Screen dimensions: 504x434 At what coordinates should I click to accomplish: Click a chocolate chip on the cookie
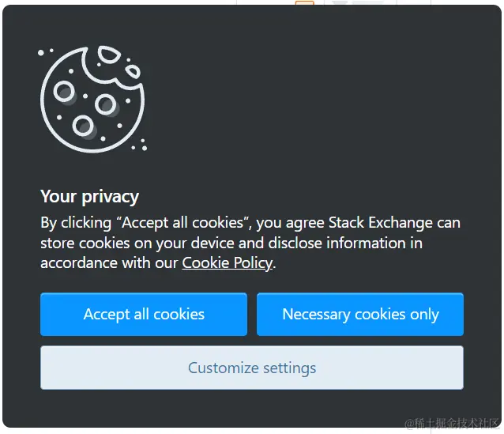106,103
